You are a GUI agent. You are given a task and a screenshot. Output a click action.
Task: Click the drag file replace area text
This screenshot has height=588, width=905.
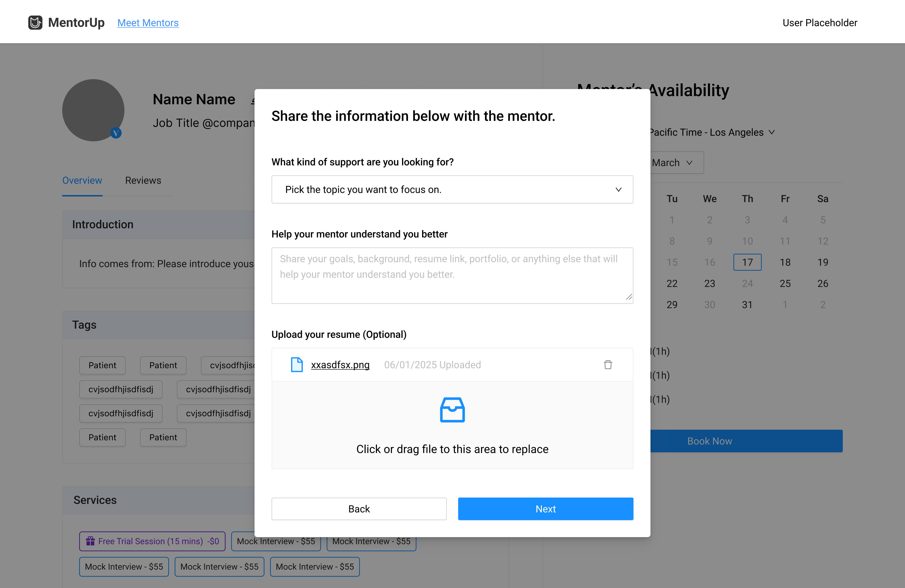452,449
